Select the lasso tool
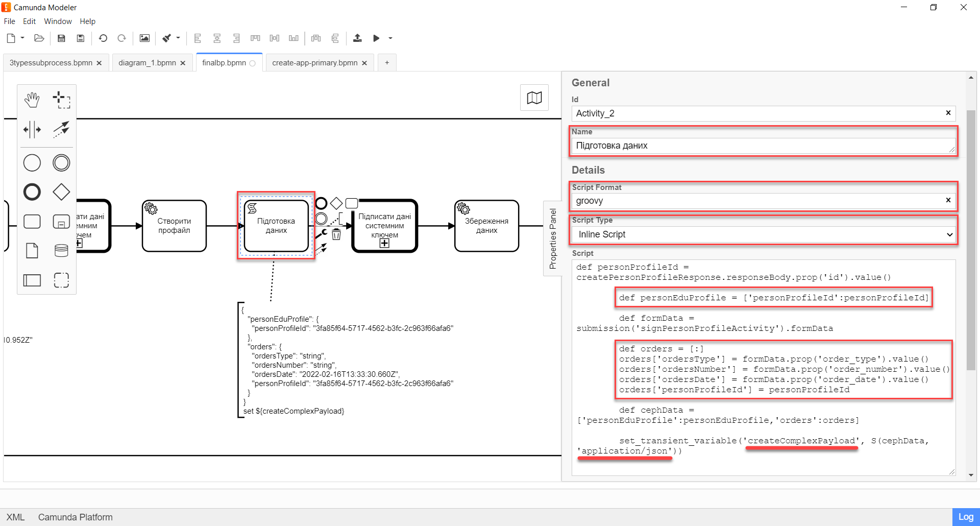The image size is (980, 526). coord(61,100)
